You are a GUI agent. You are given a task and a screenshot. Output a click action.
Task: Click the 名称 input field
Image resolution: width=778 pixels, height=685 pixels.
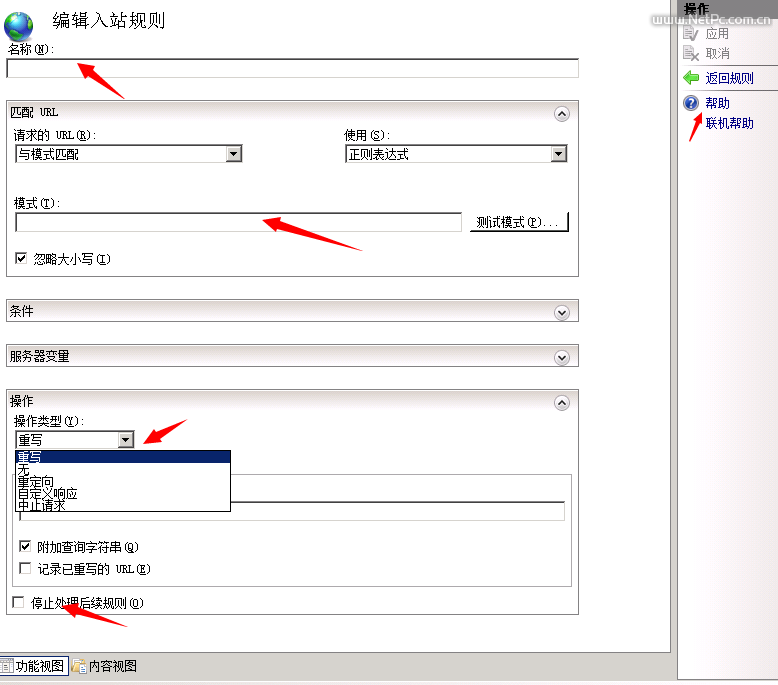292,68
